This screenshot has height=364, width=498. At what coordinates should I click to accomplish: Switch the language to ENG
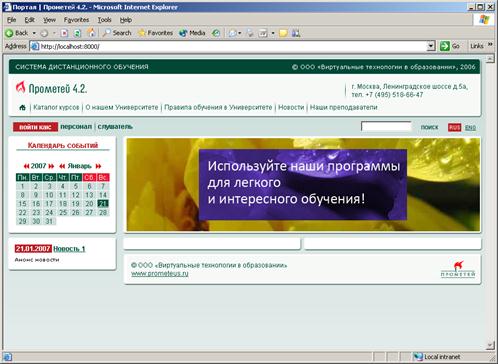pyautogui.click(x=470, y=128)
